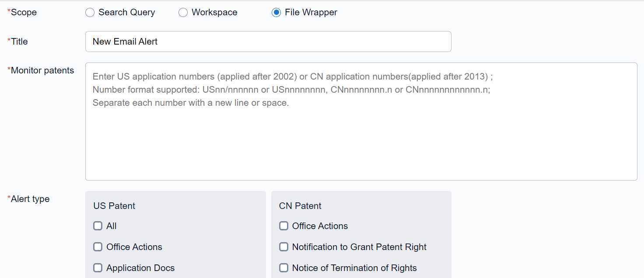
Task: Tick the Application Docs checkbox
Action: [98, 268]
